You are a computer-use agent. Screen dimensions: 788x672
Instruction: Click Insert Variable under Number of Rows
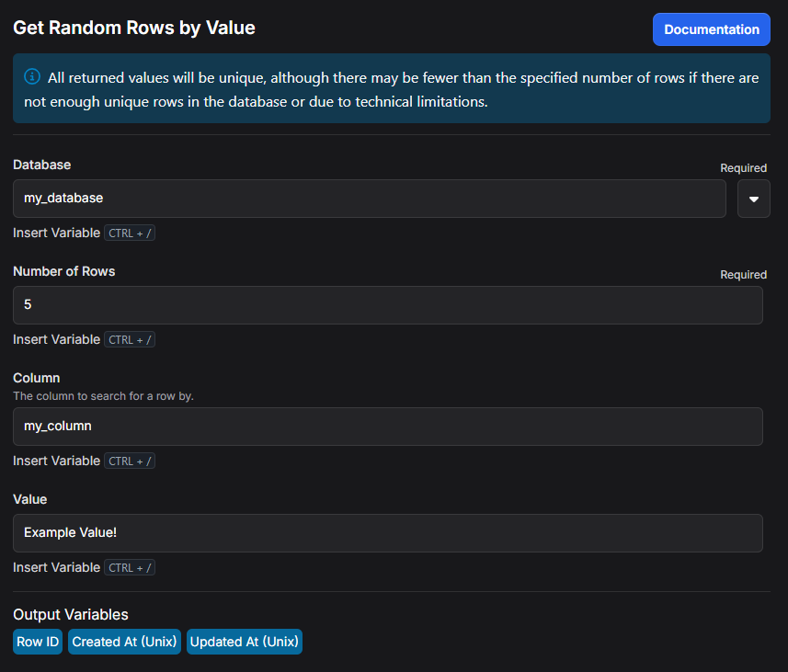point(56,339)
